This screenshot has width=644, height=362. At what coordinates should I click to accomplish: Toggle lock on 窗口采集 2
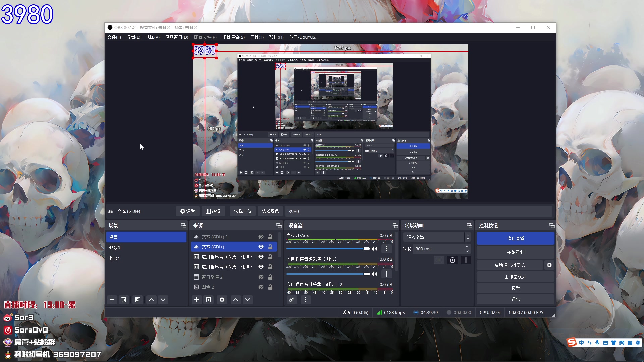pos(270,277)
